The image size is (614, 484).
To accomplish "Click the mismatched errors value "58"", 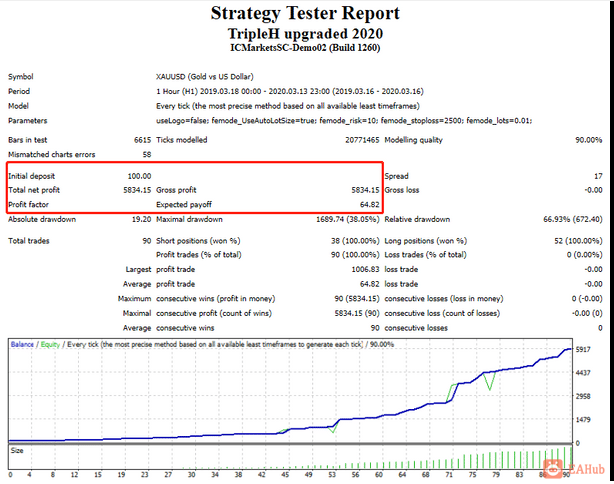I will pos(147,154).
